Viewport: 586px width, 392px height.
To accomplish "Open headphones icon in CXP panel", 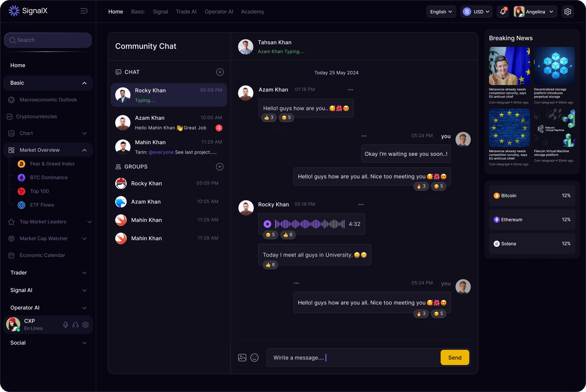I will pos(76,325).
